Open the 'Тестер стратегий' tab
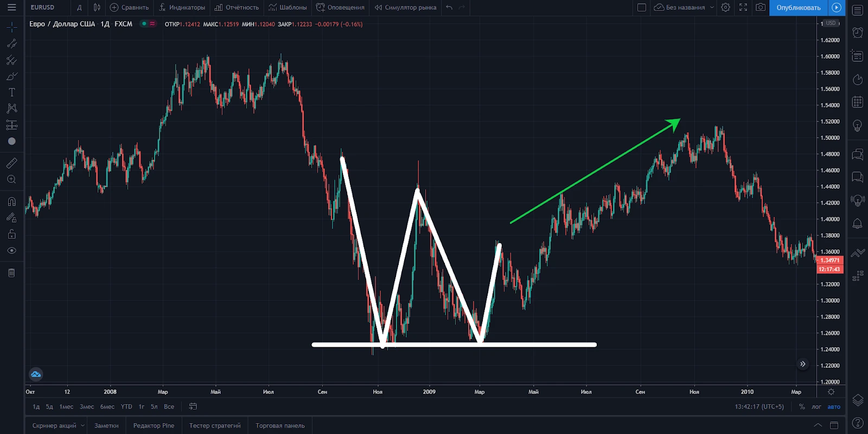The width and height of the screenshot is (868, 434). 215,426
